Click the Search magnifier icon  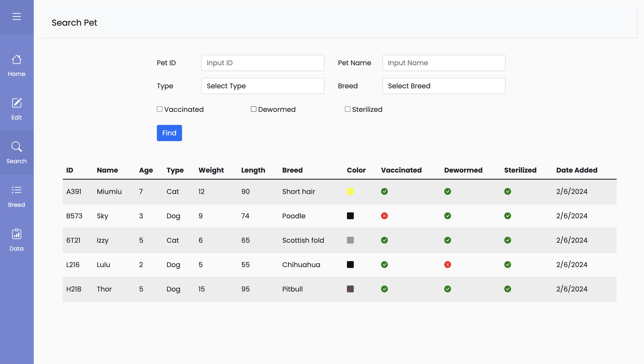point(16,147)
